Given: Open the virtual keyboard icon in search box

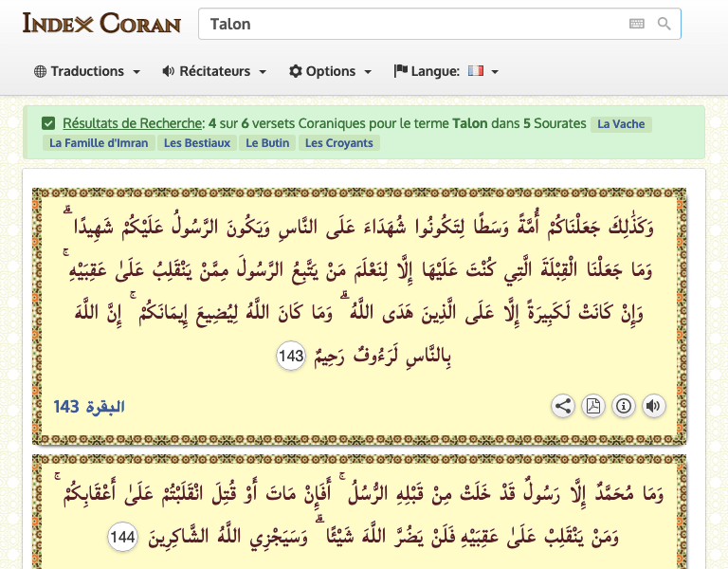Looking at the screenshot, I should tap(636, 24).
